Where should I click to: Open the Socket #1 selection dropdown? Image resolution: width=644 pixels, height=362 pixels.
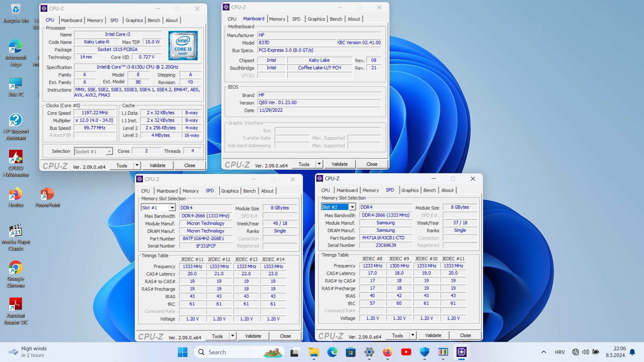click(x=93, y=152)
